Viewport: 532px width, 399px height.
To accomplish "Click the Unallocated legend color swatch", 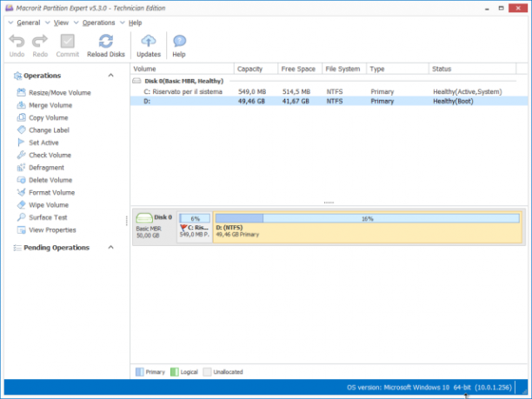I will [x=207, y=372].
